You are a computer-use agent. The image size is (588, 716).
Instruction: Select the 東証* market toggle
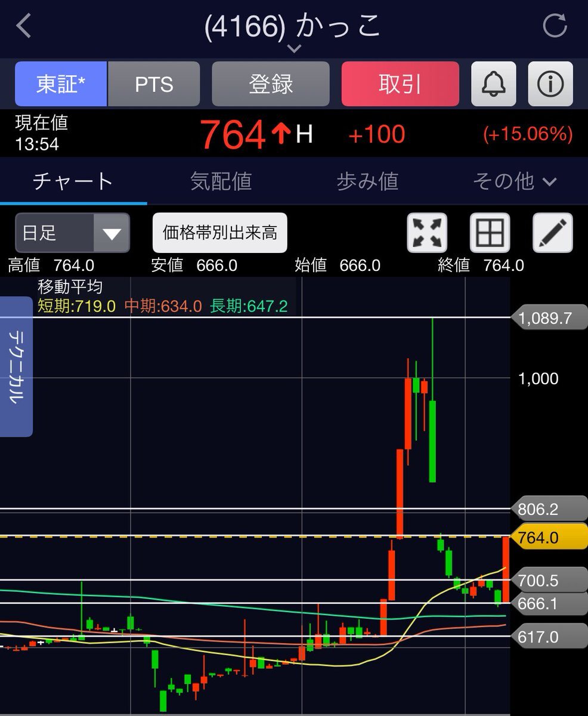click(x=61, y=84)
